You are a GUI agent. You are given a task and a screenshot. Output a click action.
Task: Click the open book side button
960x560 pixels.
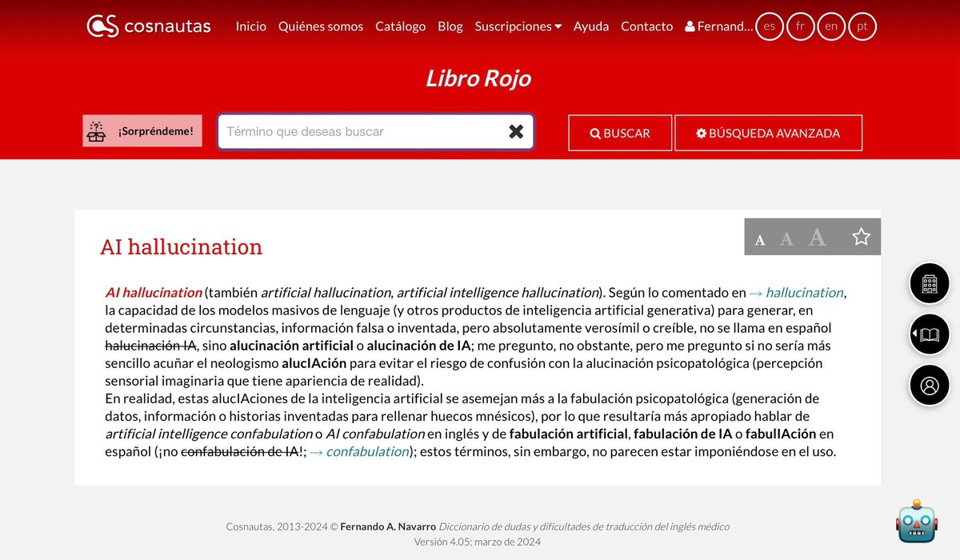coord(930,334)
